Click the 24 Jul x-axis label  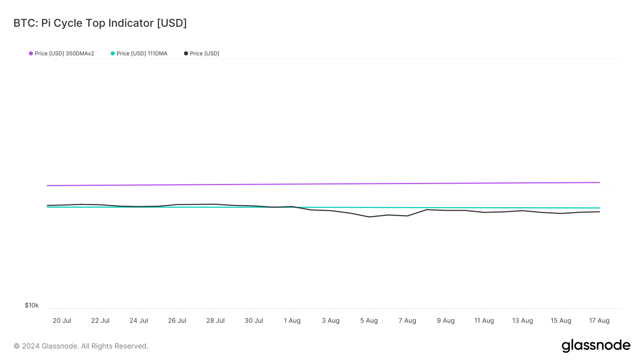coord(139,321)
